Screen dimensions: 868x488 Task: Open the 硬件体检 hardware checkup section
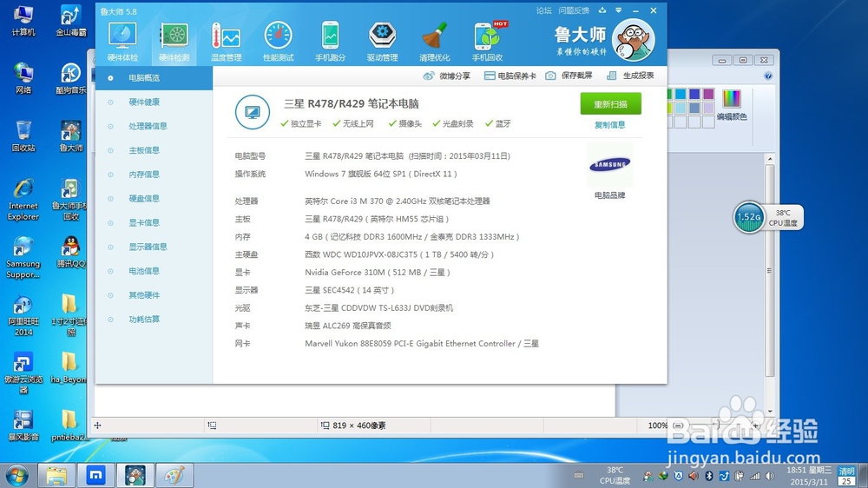click(x=122, y=42)
